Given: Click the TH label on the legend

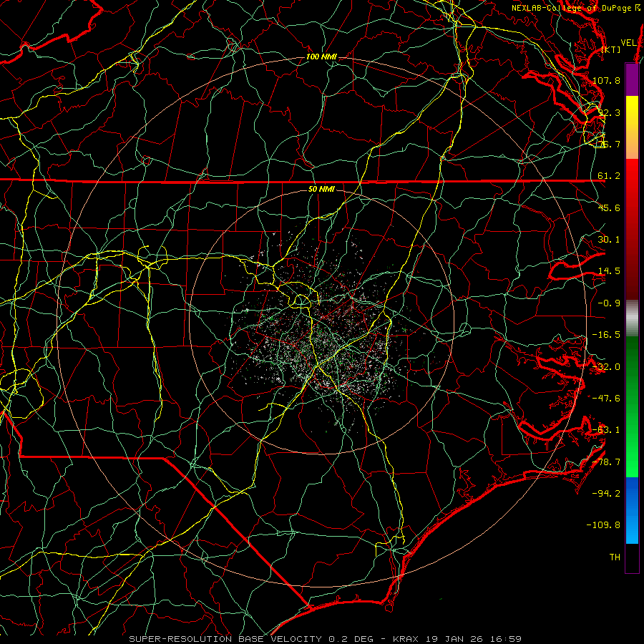Looking at the screenshot, I should click(615, 557).
